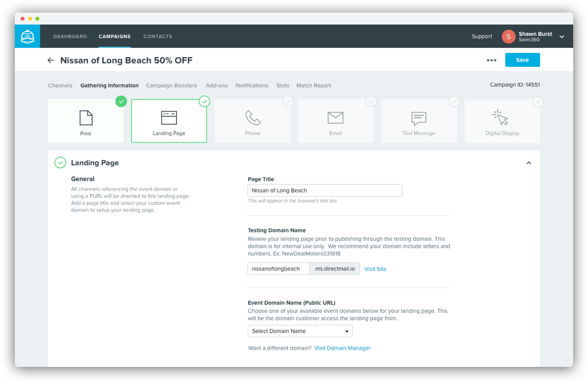Viewport: 588px width, 384px height.
Task: Open the user account dropdown chevron
Action: pos(562,37)
